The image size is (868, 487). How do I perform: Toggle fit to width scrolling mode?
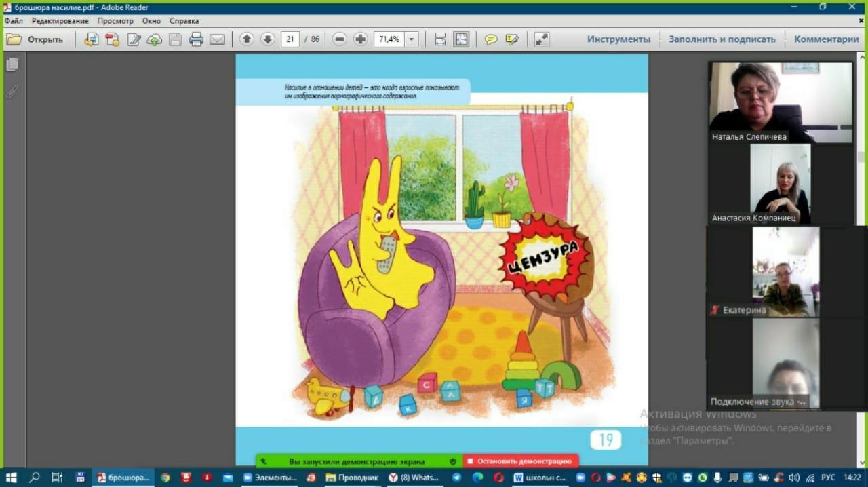click(x=440, y=39)
